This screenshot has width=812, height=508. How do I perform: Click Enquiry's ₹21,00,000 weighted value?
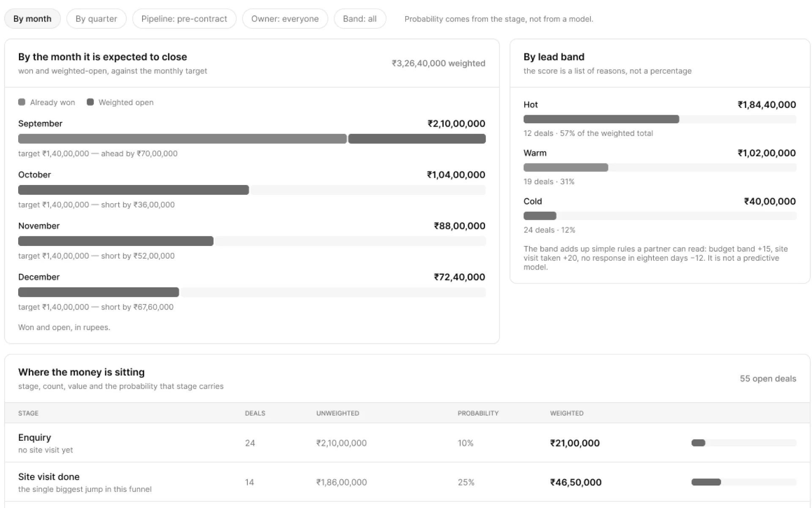click(575, 443)
